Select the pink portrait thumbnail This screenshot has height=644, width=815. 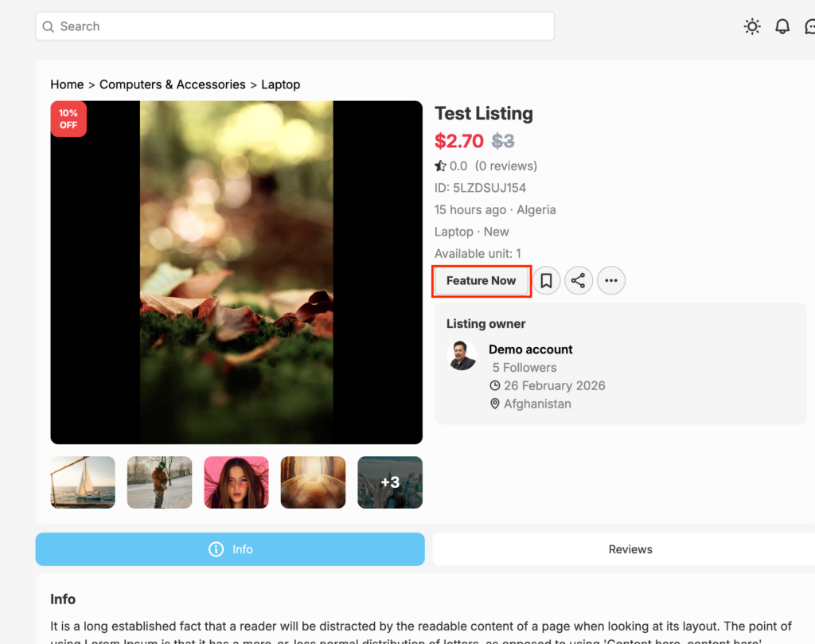click(x=236, y=482)
